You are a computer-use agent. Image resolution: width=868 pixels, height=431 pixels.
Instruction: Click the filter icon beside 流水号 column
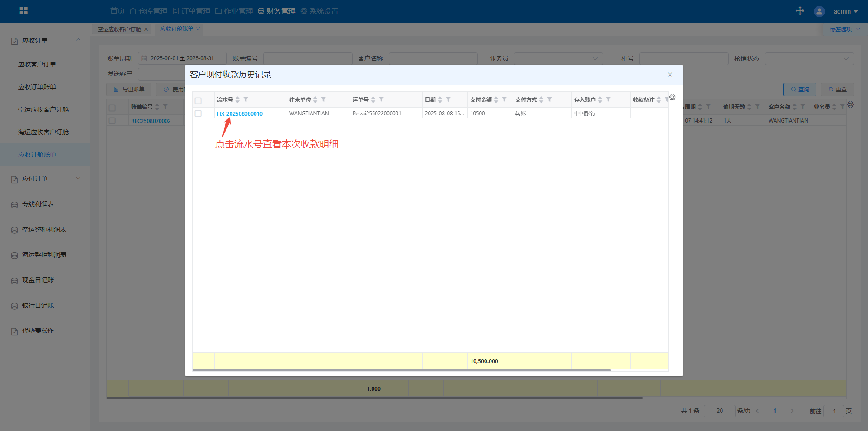[x=245, y=99]
